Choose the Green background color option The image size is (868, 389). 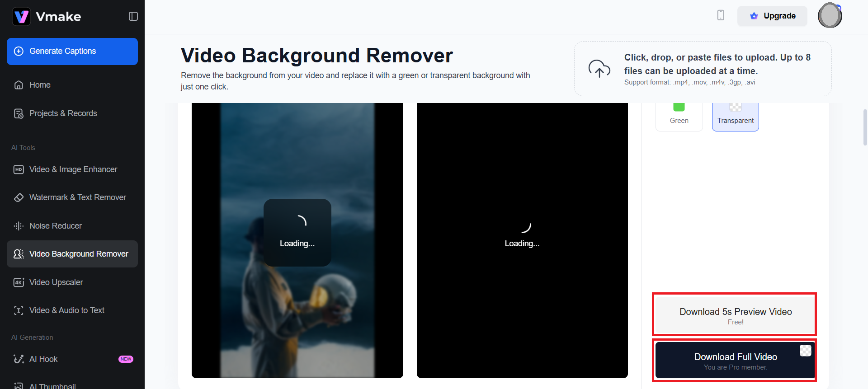click(679, 116)
